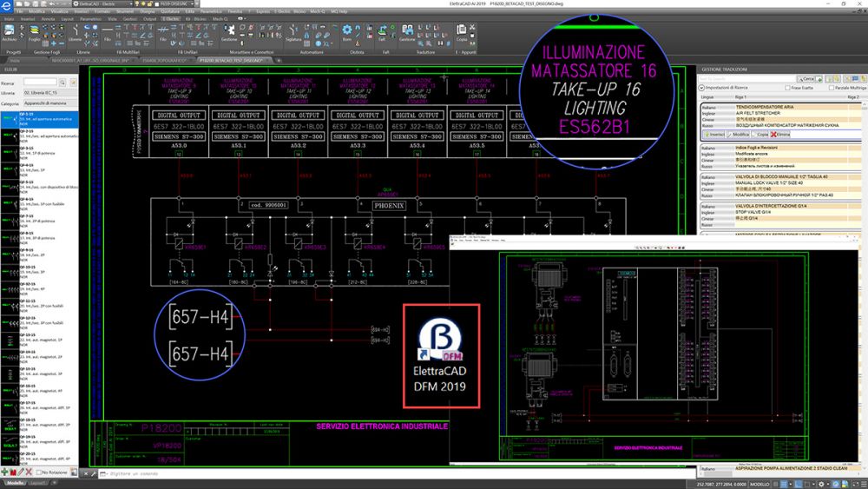
Task: Click the ElettraCAD application logo button
Action: 6,6
